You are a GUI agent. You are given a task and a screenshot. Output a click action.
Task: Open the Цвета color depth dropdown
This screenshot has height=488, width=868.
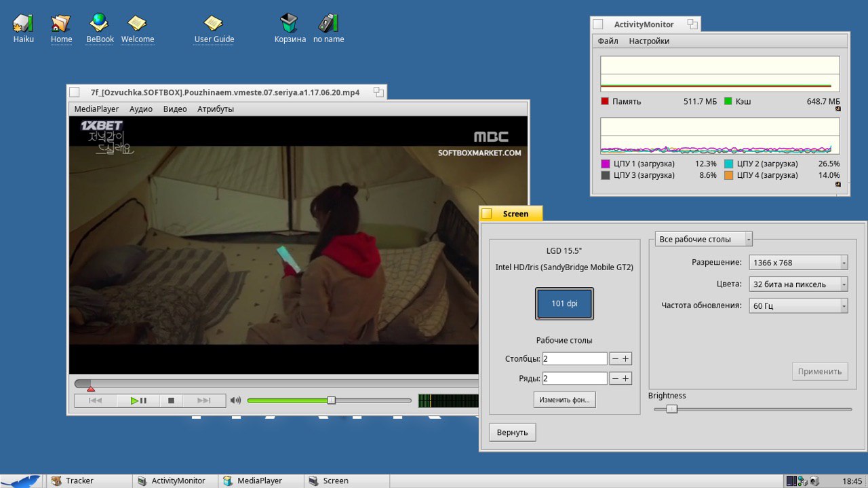tap(798, 284)
